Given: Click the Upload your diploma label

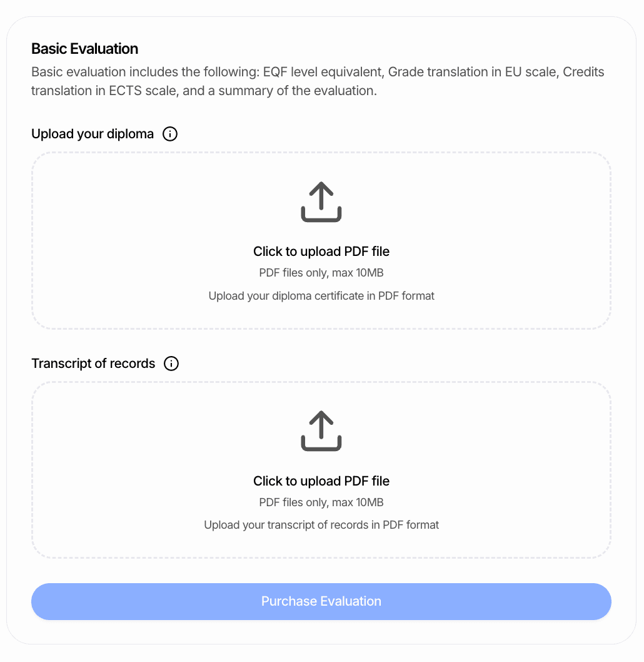Looking at the screenshot, I should pos(92,133).
